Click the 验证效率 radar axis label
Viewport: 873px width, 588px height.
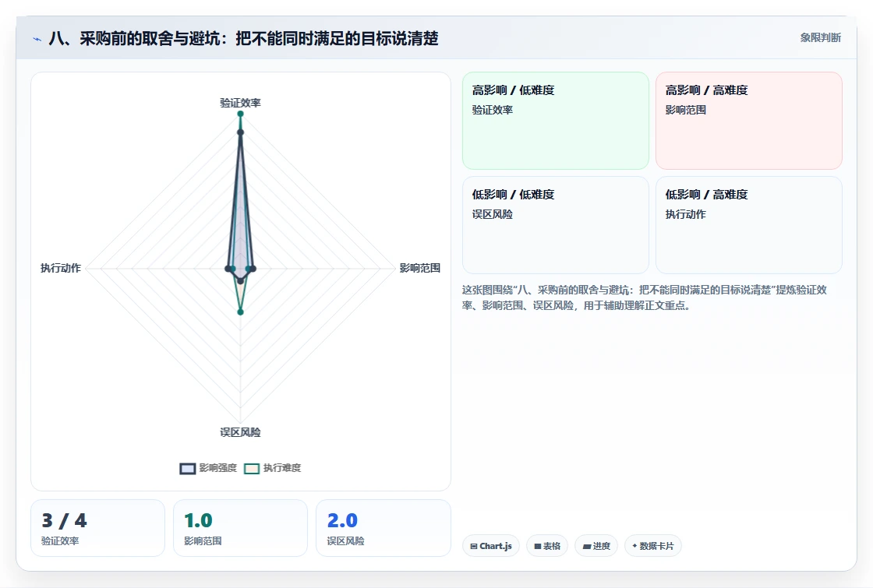(x=240, y=103)
